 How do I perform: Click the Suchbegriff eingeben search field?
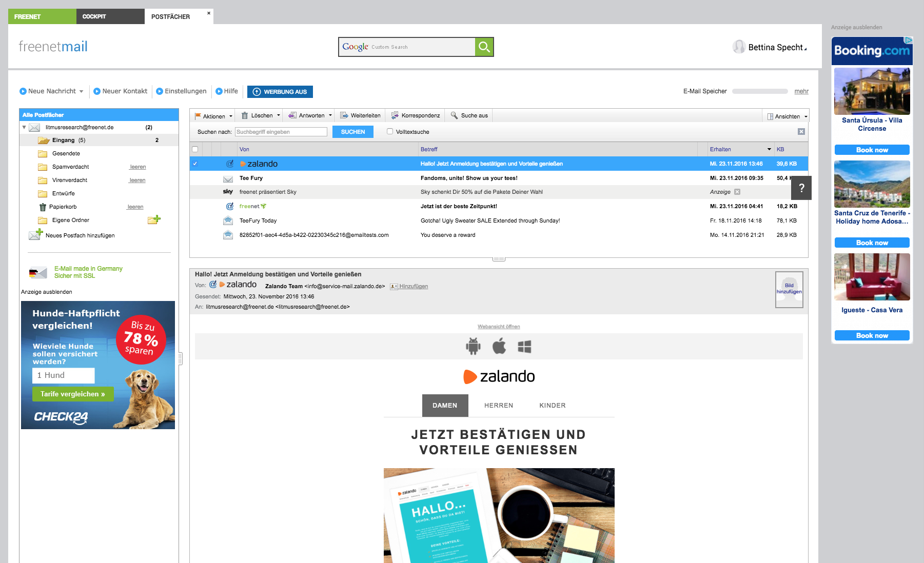(281, 132)
